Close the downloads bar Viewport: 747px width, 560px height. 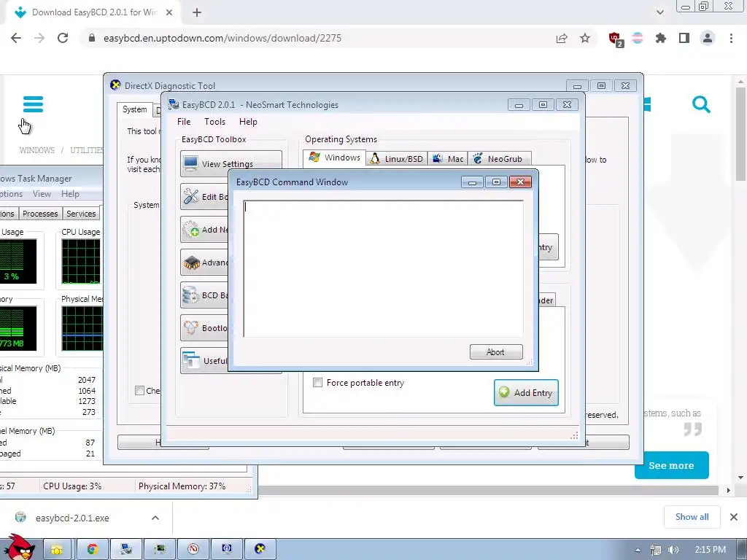coord(734,517)
